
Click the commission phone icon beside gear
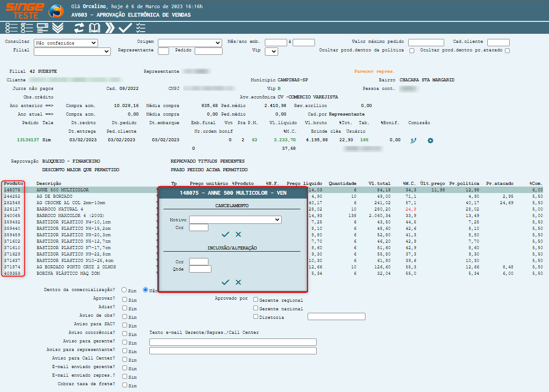[x=413, y=140]
